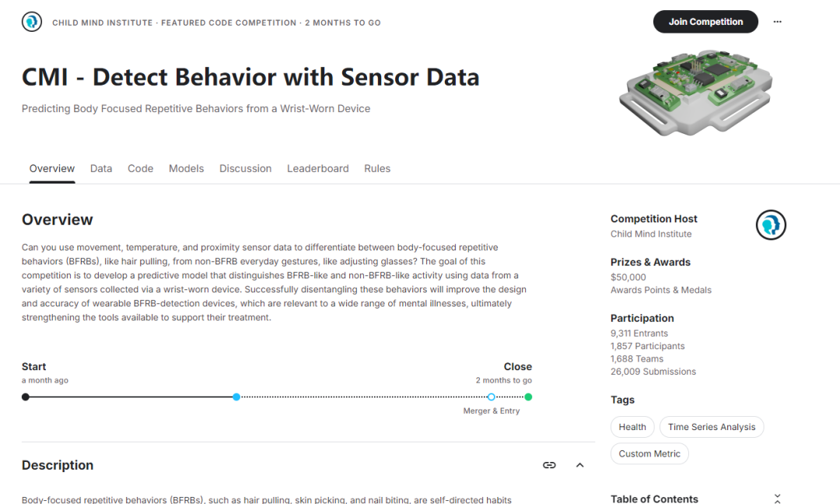Switch to the Data tab
Screen dimensions: 840x504
click(x=101, y=168)
